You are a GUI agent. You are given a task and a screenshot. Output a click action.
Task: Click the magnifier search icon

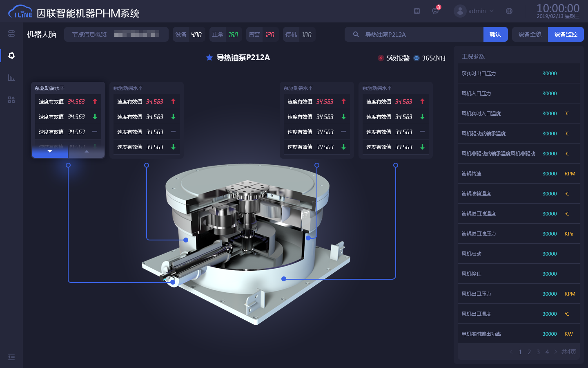tap(356, 35)
